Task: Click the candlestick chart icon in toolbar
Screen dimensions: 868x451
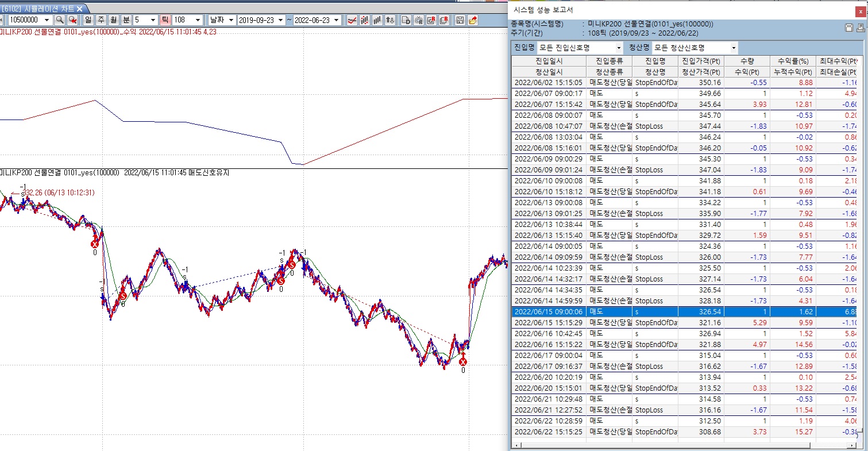Action: click(365, 20)
